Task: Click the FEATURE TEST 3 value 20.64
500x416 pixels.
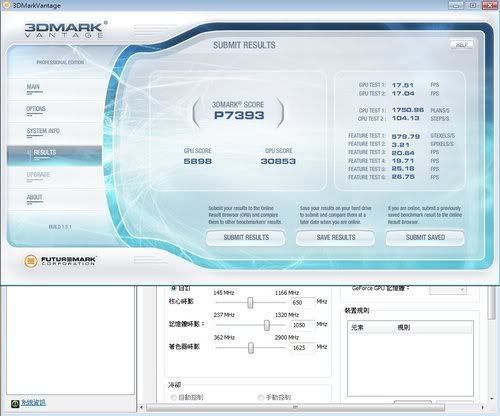Action: (x=403, y=153)
